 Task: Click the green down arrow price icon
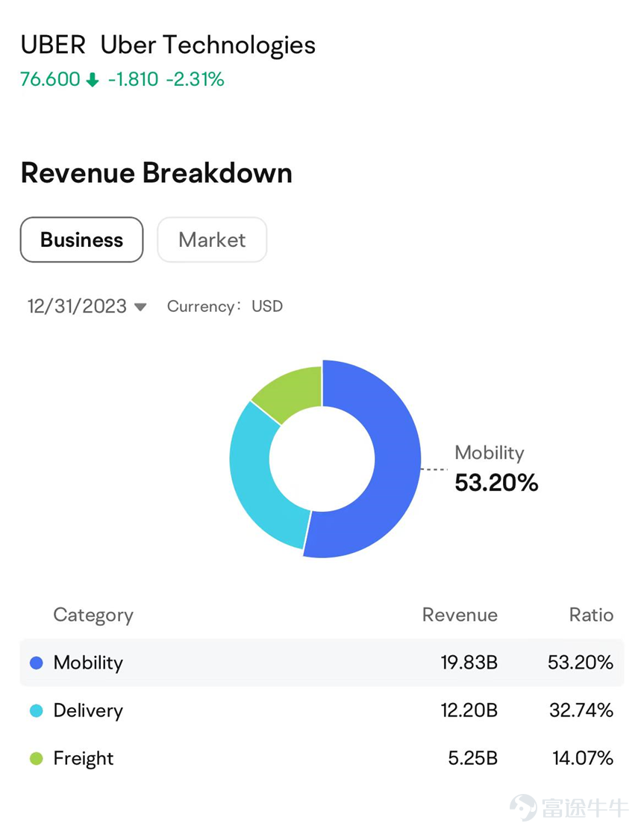coord(93,80)
